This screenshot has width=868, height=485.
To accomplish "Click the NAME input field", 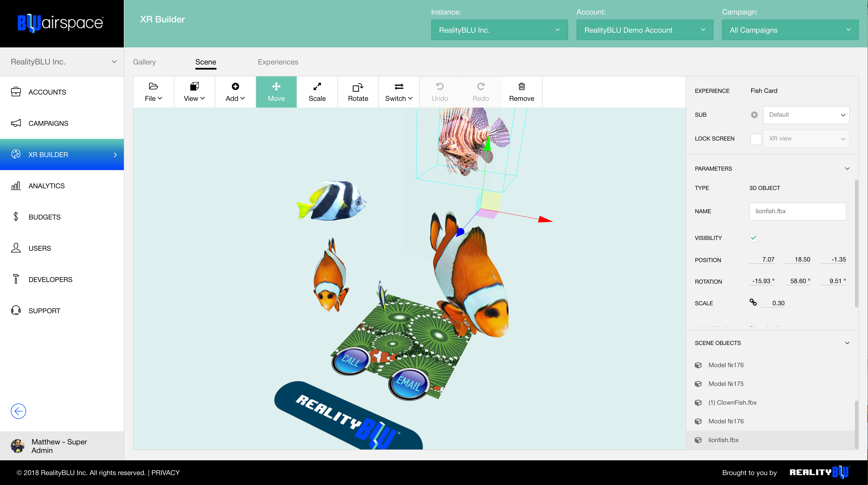I will pyautogui.click(x=797, y=211).
